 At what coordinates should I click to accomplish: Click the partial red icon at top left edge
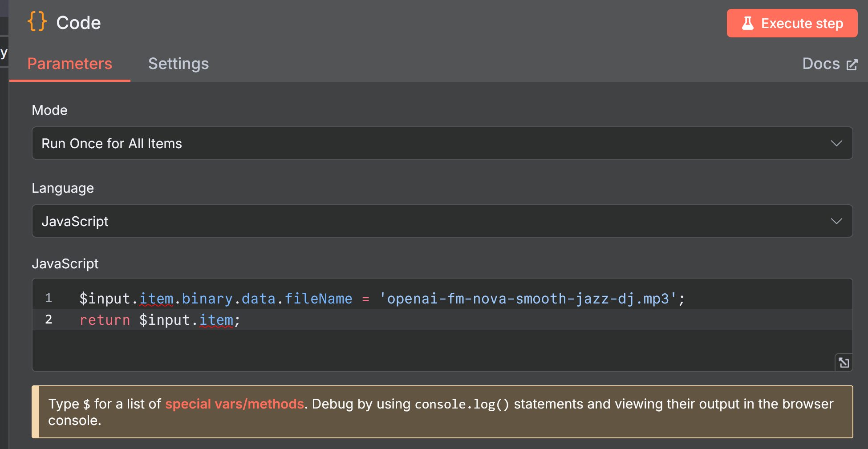click(4, 8)
